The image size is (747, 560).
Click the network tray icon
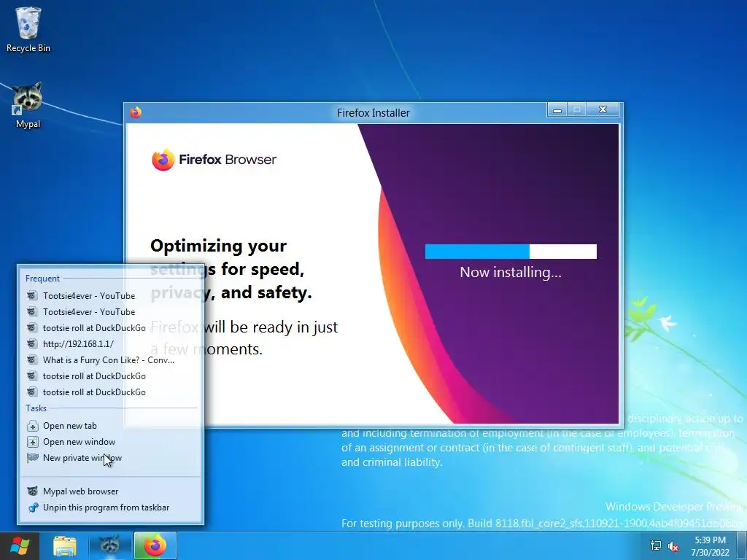[x=656, y=545]
